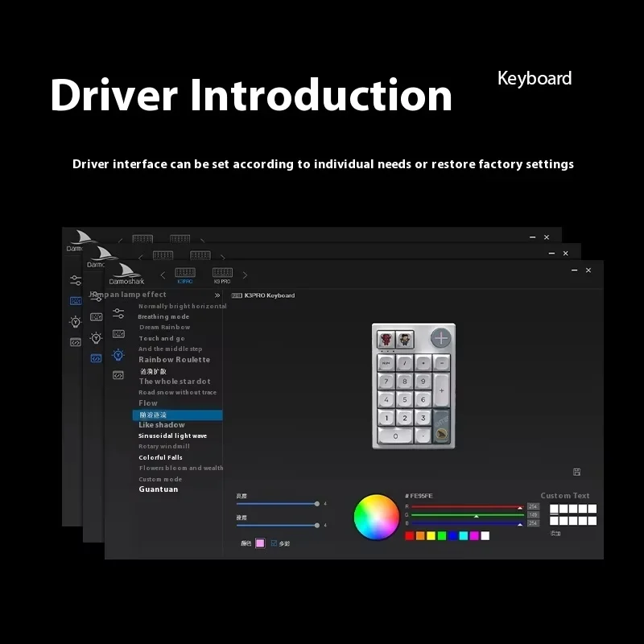Image resolution: width=644 pixels, height=644 pixels.
Task: Click the blue B channel slider
Action: [468, 524]
